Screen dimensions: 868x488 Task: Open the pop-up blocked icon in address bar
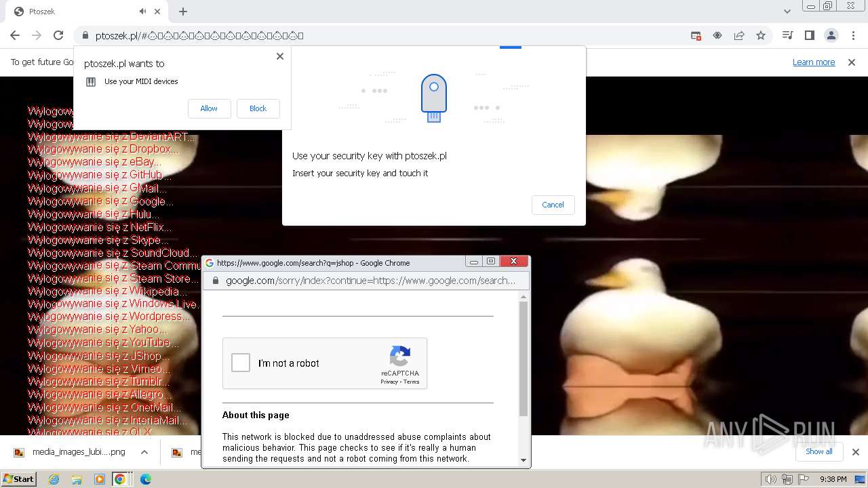click(696, 35)
